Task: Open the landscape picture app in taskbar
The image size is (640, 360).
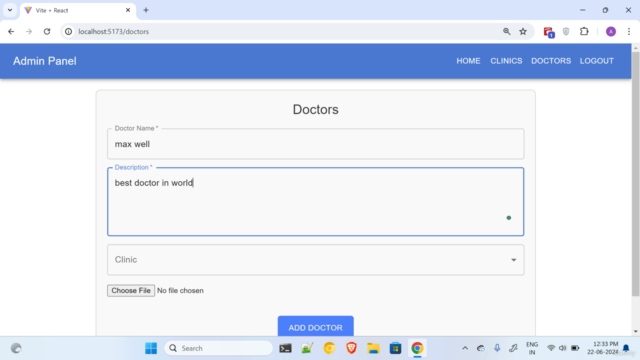Action: pos(307,348)
